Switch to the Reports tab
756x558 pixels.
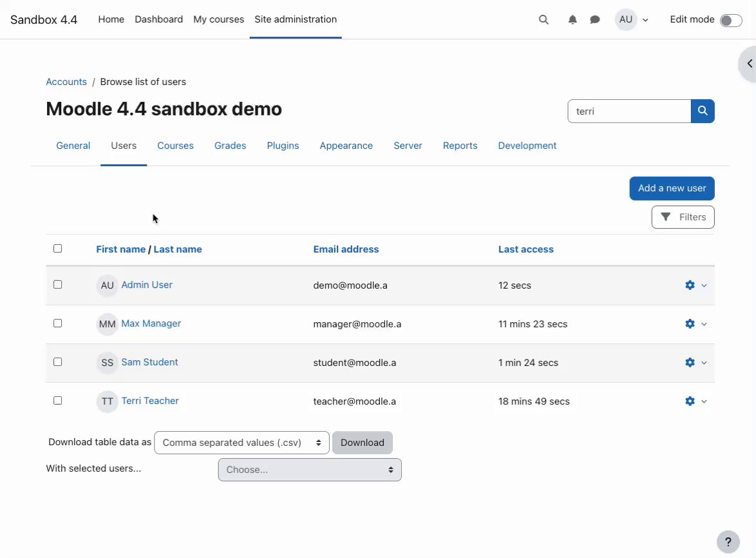(x=460, y=146)
